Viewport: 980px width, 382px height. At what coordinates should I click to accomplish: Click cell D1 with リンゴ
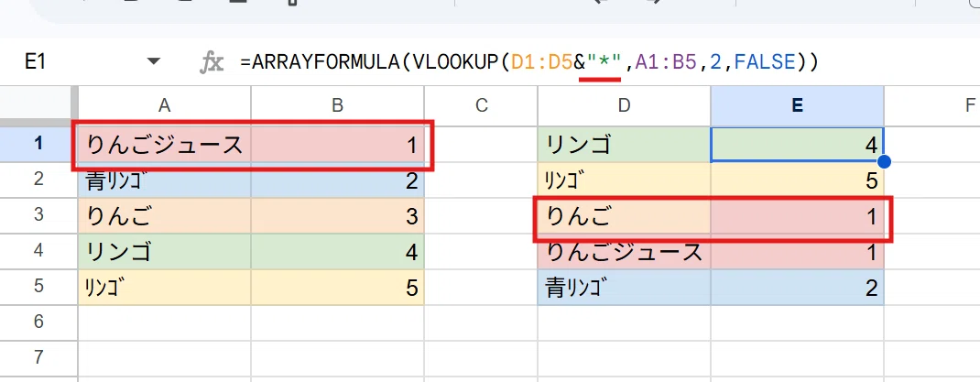tap(624, 145)
